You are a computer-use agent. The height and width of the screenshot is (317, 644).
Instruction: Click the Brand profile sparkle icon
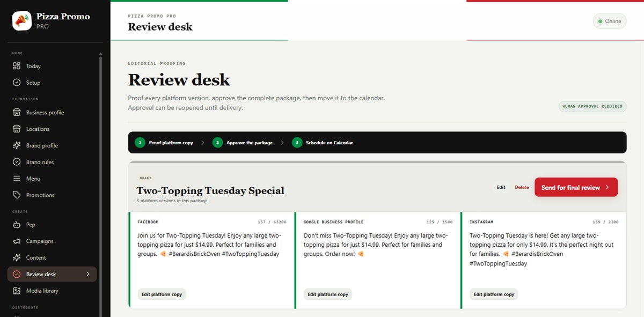point(17,145)
